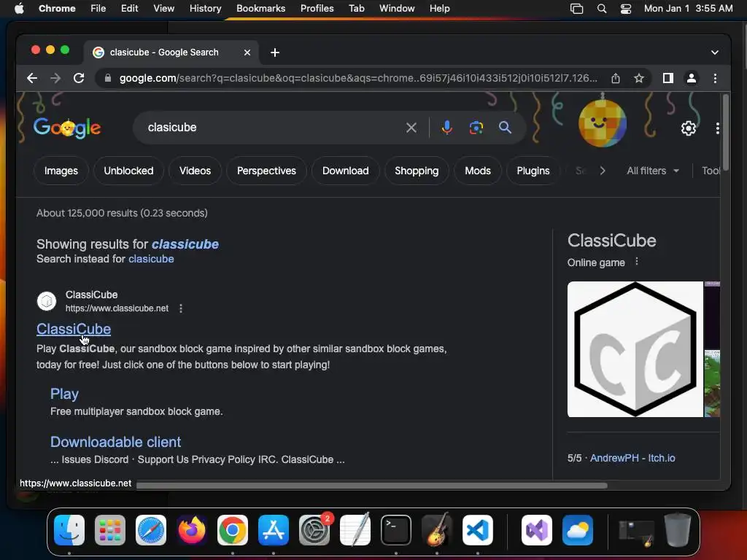Open Launchpad from the dock
This screenshot has height=560, width=747.
[110, 530]
